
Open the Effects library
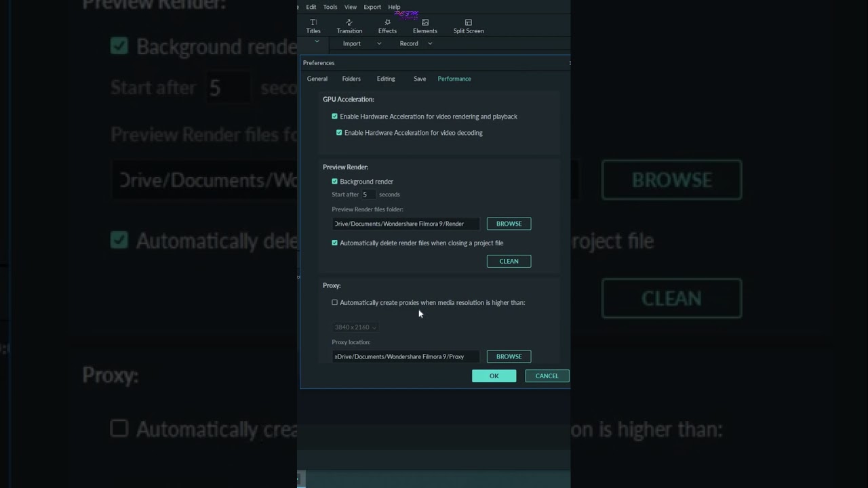[x=387, y=26]
